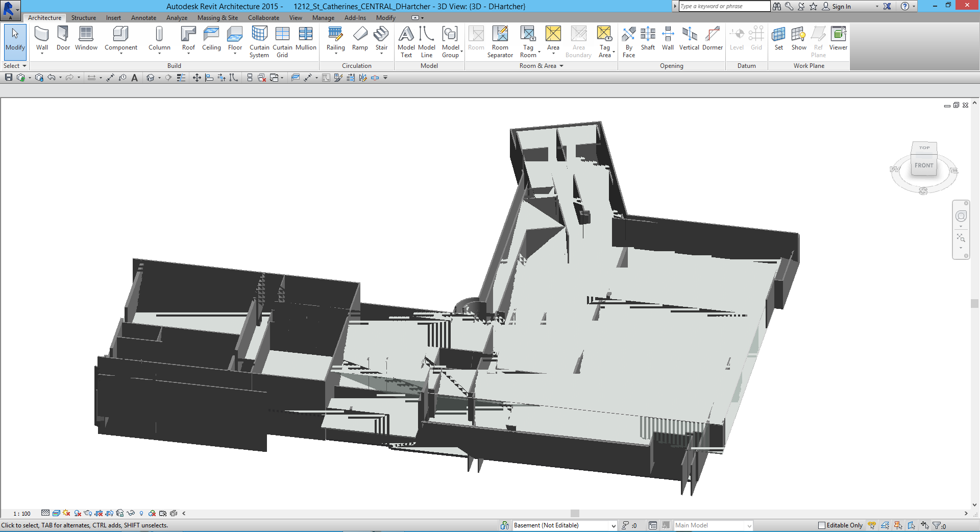This screenshot has height=532, width=980.
Task: Toggle the Select Links status bar icon
Action: 872,525
